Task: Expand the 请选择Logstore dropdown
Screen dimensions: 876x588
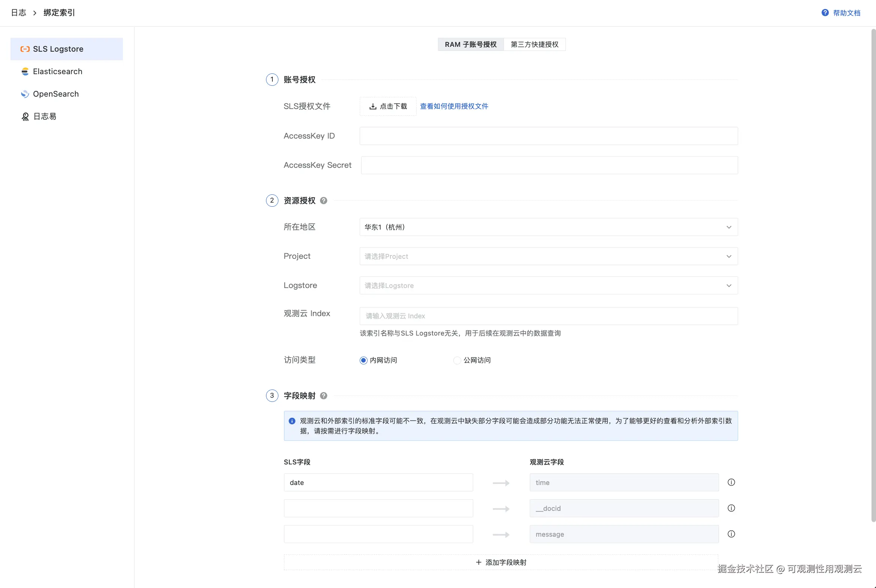Action: (548, 285)
